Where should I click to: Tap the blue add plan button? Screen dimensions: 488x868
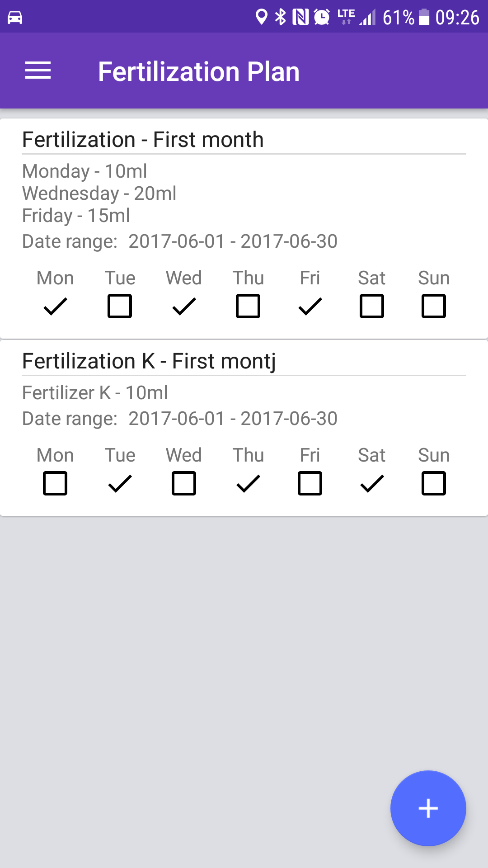click(428, 808)
